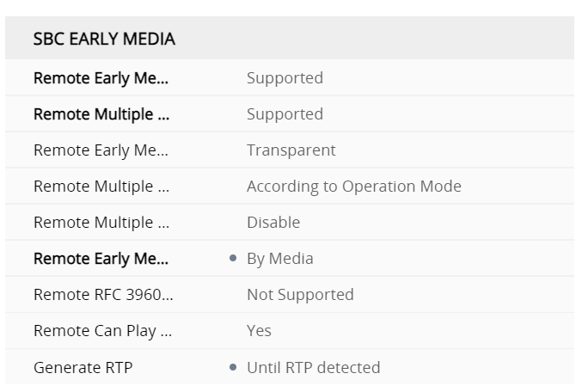The height and width of the screenshot is (392, 582).
Task: Open the By Media value field
Action: coord(279,259)
